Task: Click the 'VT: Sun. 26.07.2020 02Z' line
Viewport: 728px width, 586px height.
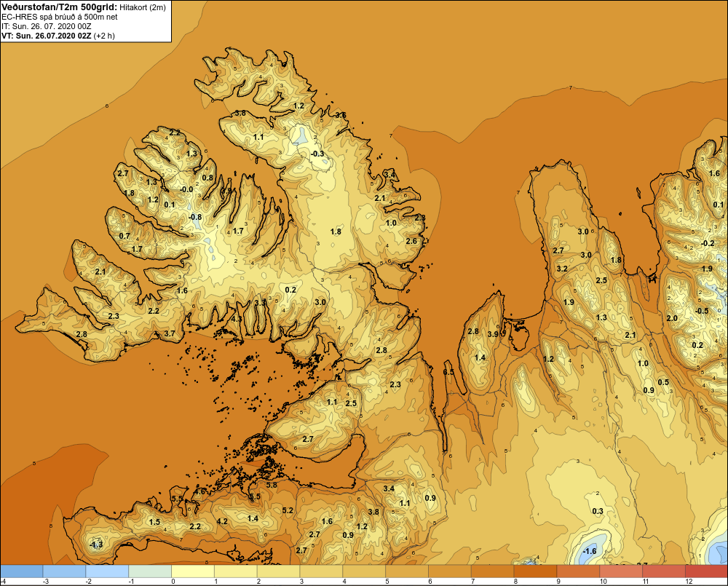Action: coord(47,36)
